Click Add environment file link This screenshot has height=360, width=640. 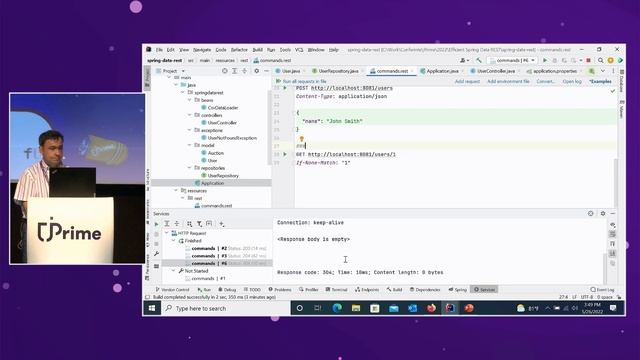point(508,81)
